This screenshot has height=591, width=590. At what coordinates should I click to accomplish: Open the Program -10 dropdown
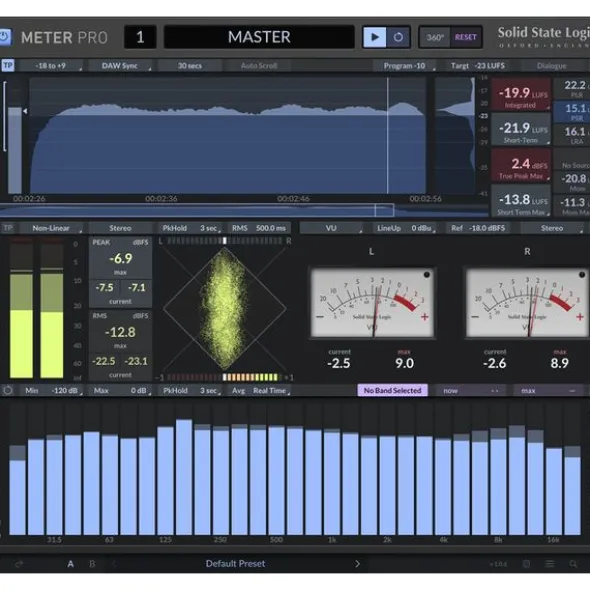[405, 66]
